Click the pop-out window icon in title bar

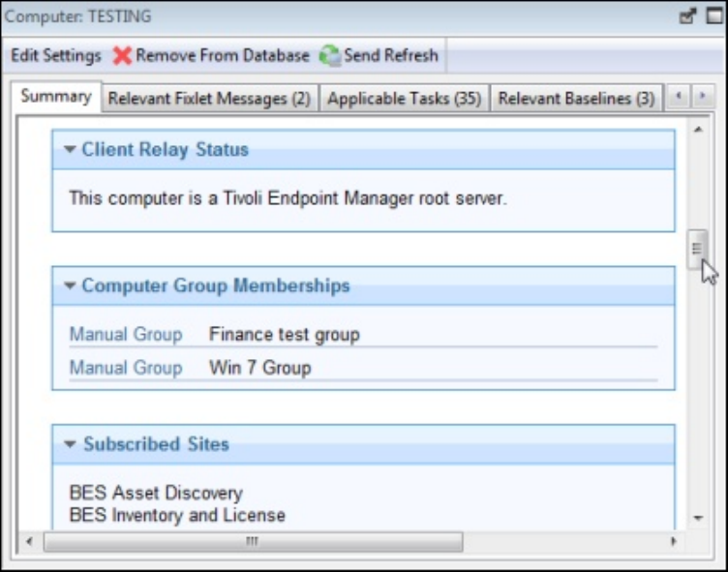pos(688,16)
